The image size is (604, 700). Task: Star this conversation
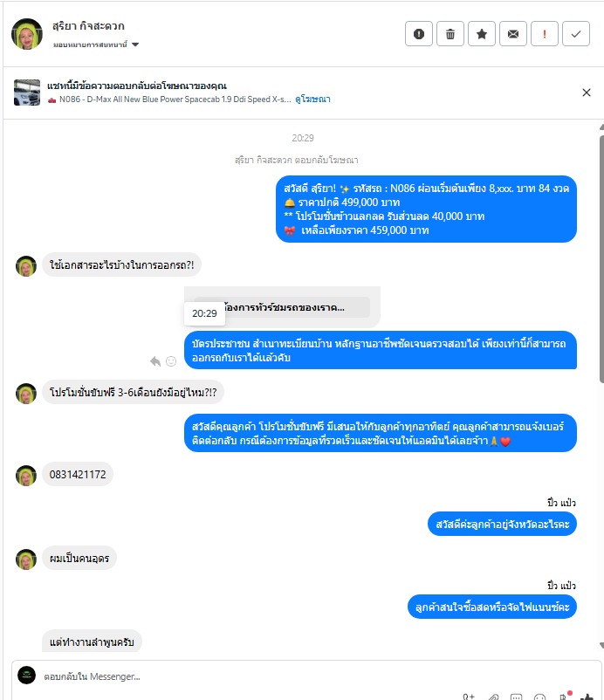click(x=482, y=34)
